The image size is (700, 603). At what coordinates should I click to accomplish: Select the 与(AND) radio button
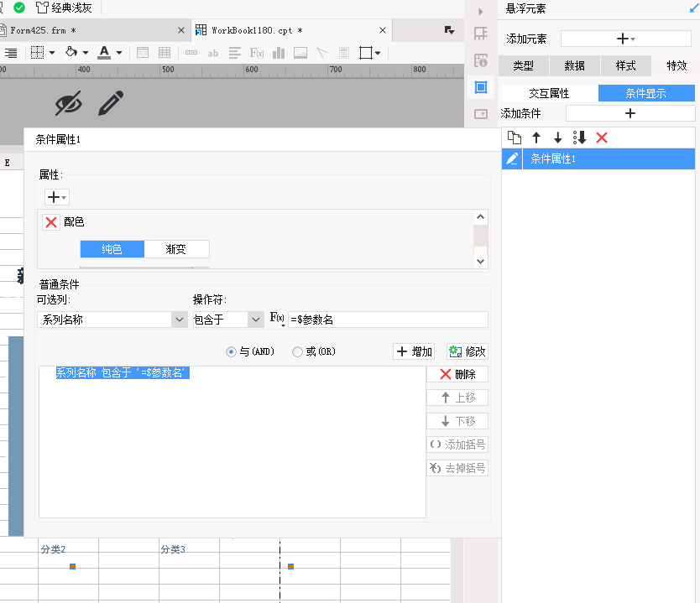(x=231, y=352)
